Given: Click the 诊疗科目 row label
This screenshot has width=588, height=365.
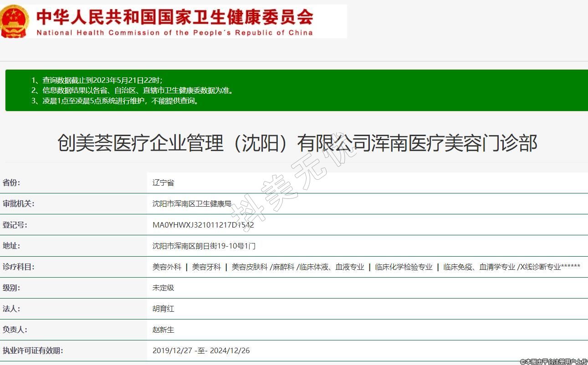Looking at the screenshot, I should click(x=19, y=267).
